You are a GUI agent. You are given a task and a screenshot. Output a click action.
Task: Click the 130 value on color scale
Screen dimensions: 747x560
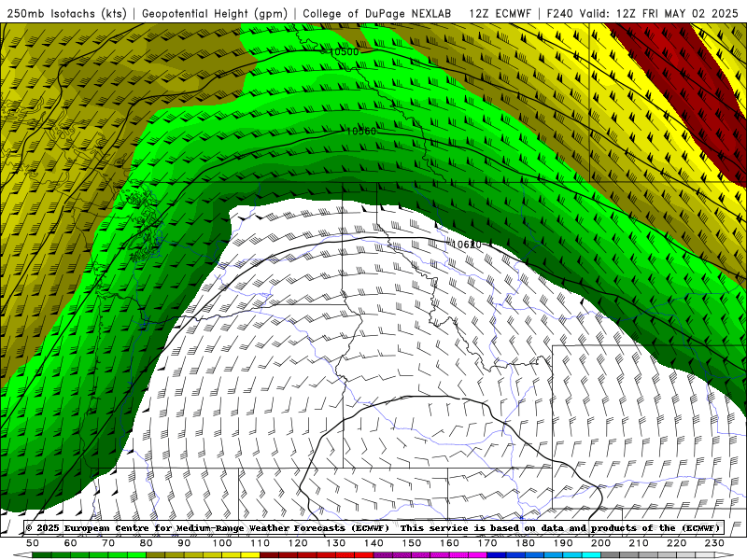[336, 543]
